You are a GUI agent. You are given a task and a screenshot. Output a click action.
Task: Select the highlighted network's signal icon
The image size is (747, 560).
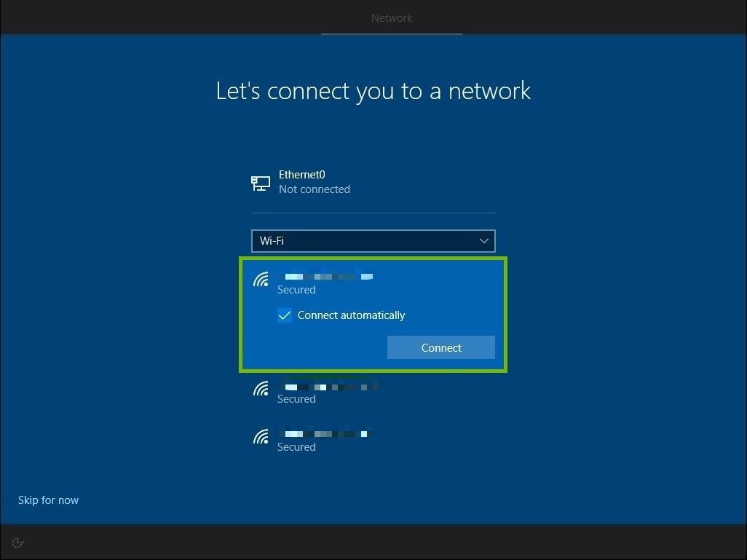261,280
